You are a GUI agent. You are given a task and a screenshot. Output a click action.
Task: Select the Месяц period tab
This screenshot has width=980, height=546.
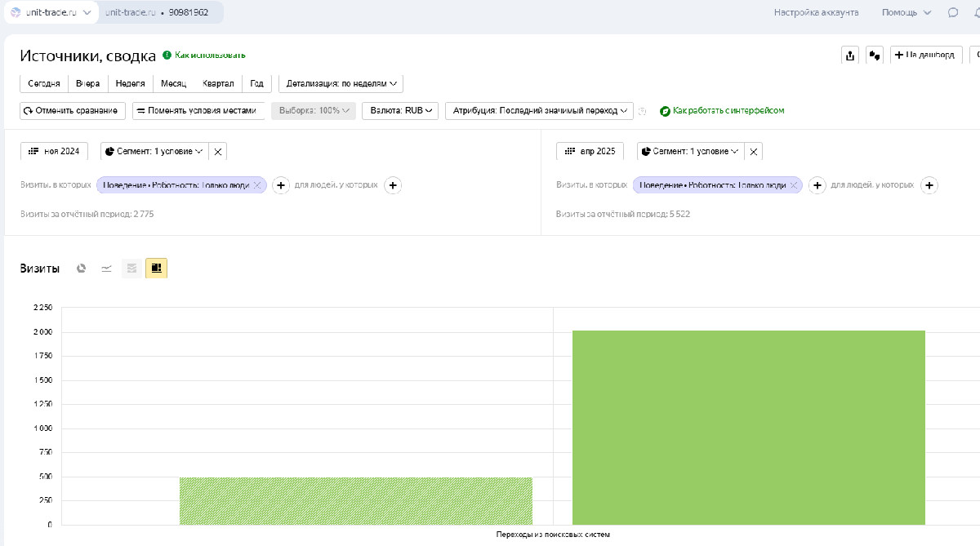click(x=173, y=83)
